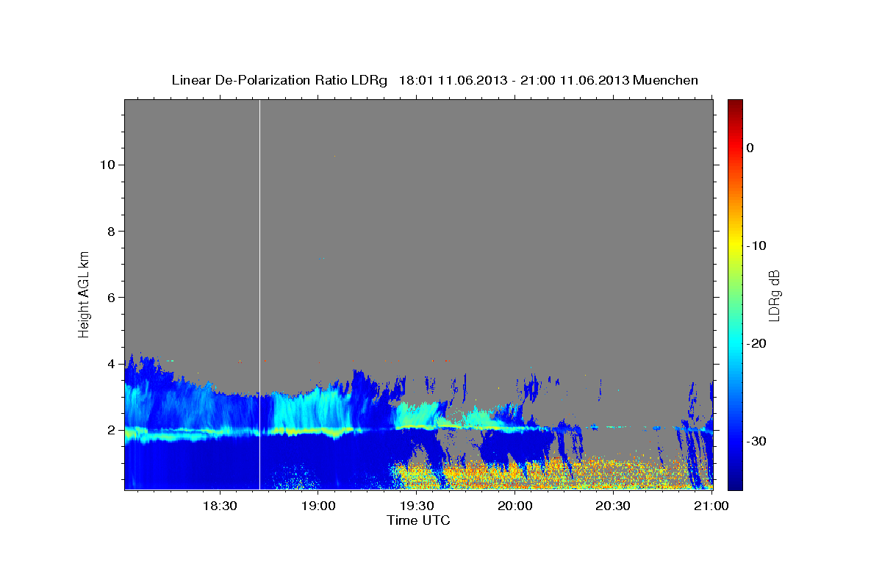Viewport: 882px width, 588px height.
Task: Click the 20:00 time tick label
Action: 514,506
